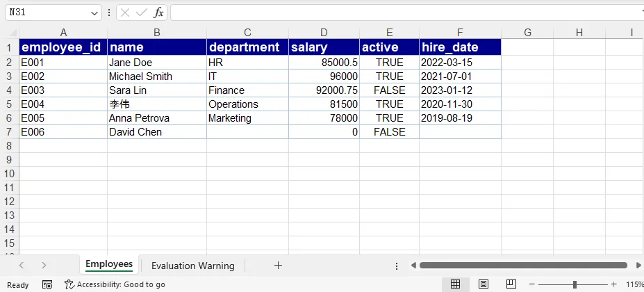Click the Cancel (X) formula button
The height and width of the screenshot is (292, 644).
(125, 13)
